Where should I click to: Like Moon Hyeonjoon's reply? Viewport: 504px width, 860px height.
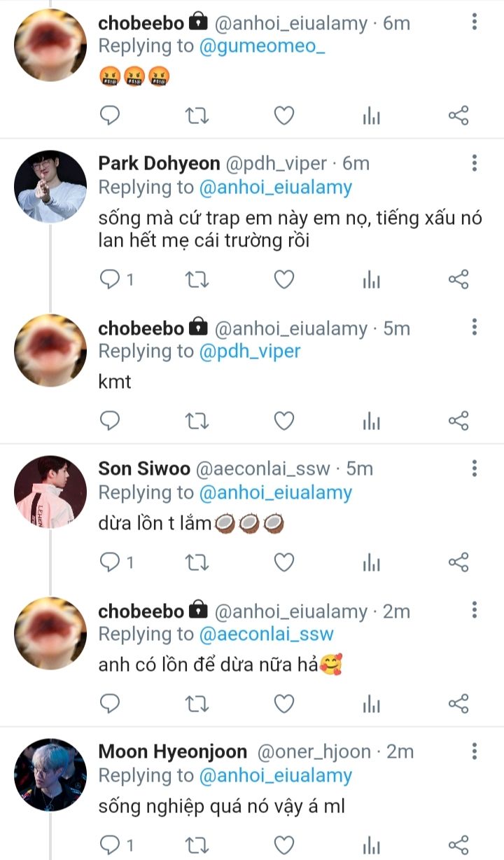(283, 843)
